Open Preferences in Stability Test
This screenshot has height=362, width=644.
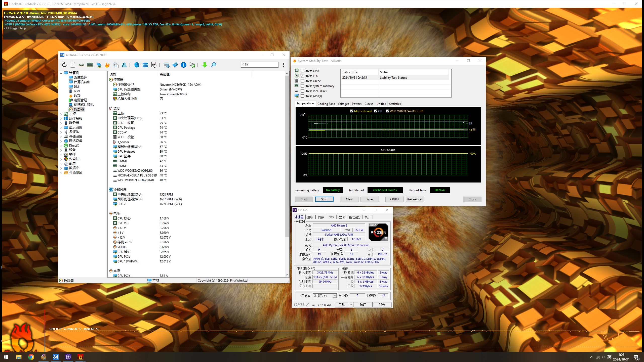point(415,199)
